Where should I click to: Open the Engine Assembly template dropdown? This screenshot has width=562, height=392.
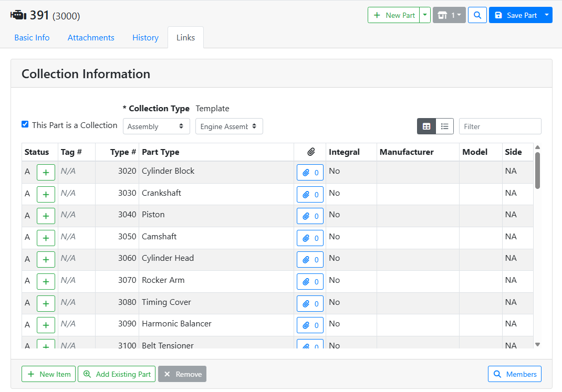[229, 126]
